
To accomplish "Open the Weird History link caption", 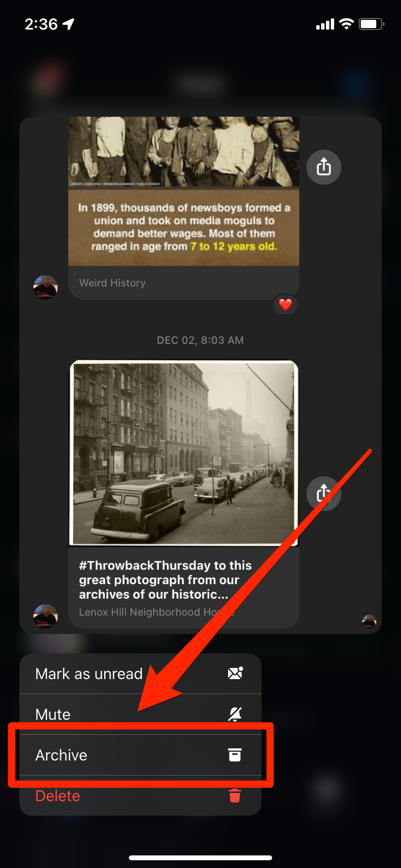I will pos(112,283).
